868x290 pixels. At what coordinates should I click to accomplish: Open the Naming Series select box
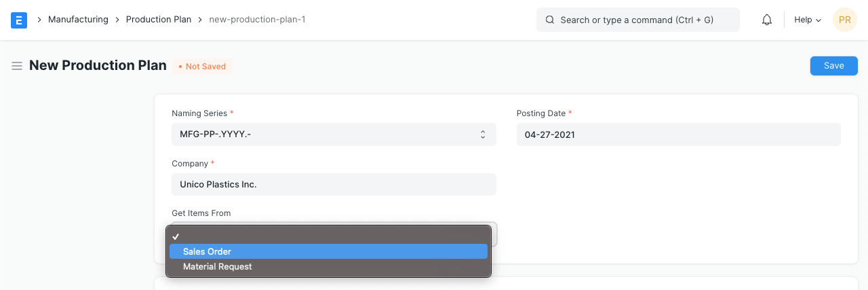(x=334, y=134)
